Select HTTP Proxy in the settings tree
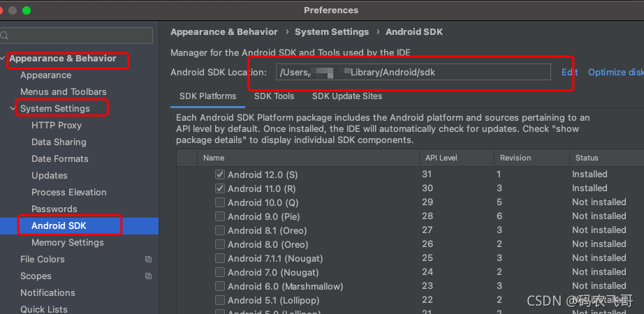The image size is (644, 314). click(x=57, y=126)
